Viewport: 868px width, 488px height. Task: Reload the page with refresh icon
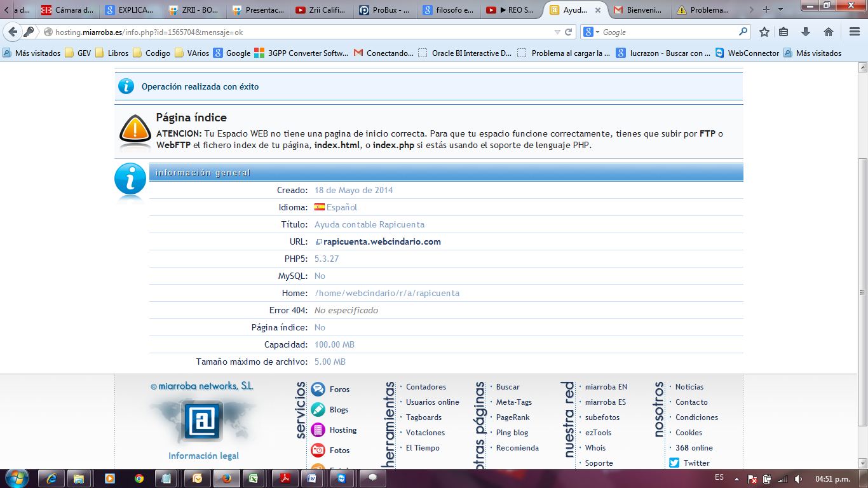569,32
